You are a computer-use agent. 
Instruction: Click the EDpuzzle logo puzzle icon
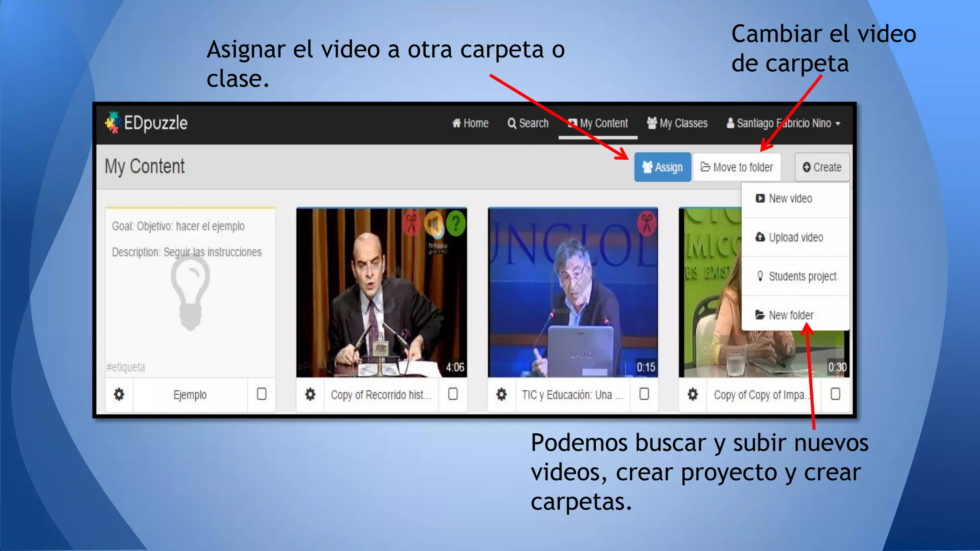click(x=112, y=122)
